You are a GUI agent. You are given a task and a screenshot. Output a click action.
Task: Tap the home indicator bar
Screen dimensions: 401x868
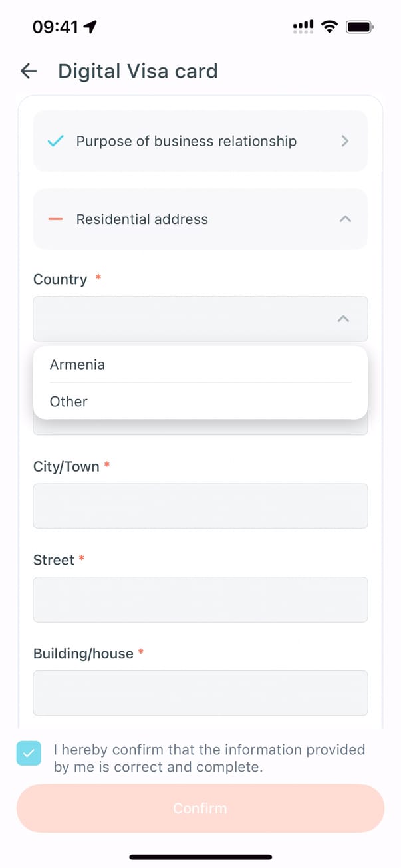[x=200, y=857]
